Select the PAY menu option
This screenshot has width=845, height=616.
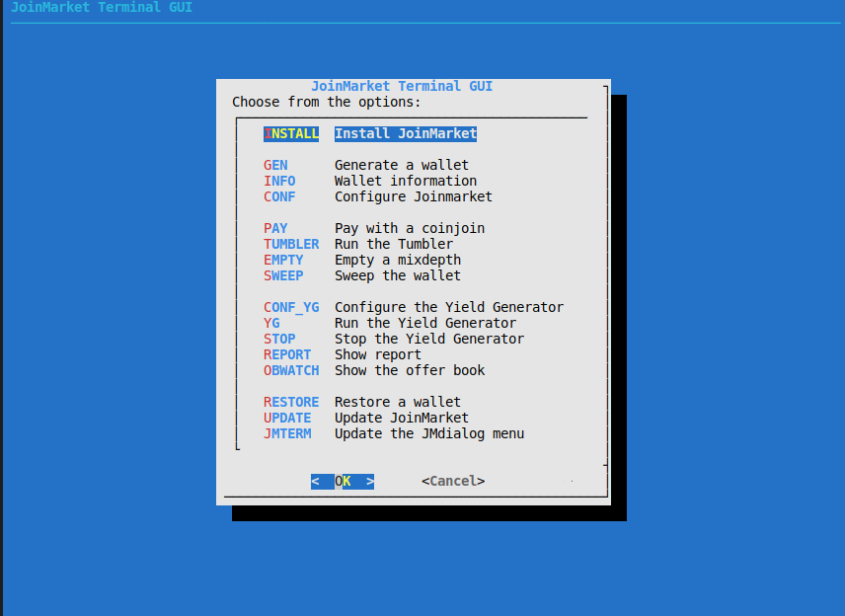[x=275, y=228]
